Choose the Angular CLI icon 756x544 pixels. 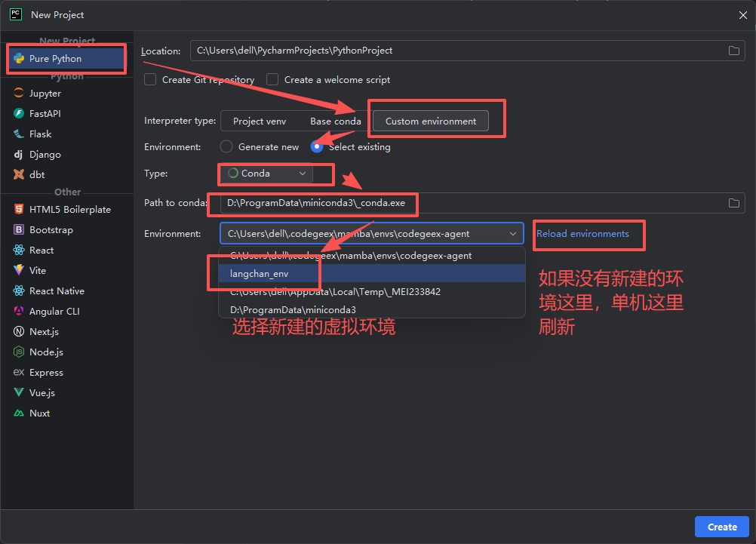[x=19, y=311]
